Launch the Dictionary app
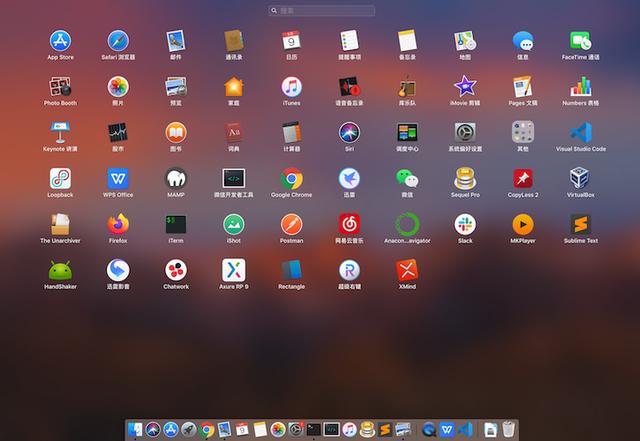Image resolution: width=640 pixels, height=441 pixels. (234, 132)
